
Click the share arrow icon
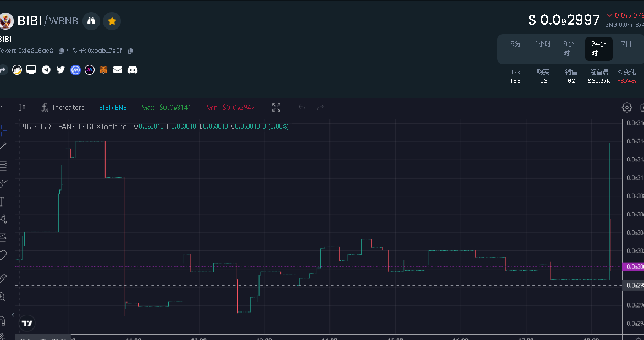point(2,70)
